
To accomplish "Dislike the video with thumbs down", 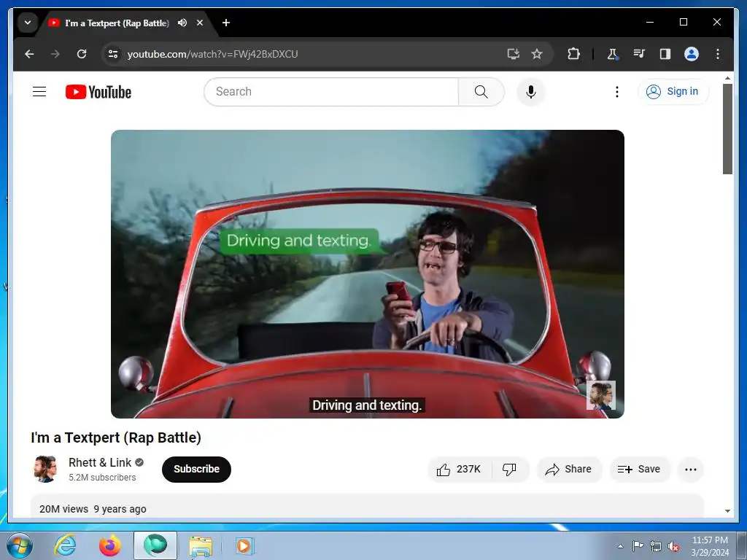I will [509, 470].
